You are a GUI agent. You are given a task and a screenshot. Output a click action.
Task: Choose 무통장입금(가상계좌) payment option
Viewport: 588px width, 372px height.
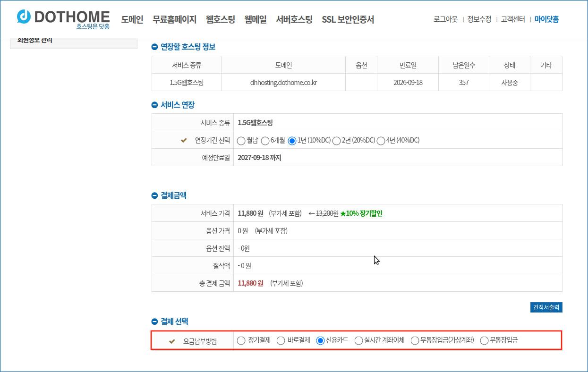[415, 340]
